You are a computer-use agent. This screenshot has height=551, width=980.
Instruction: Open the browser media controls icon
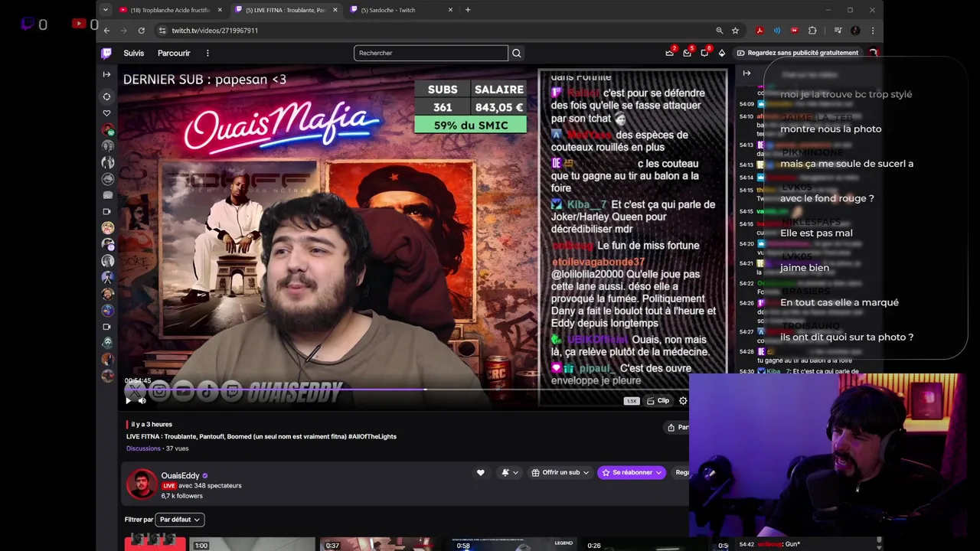838,31
